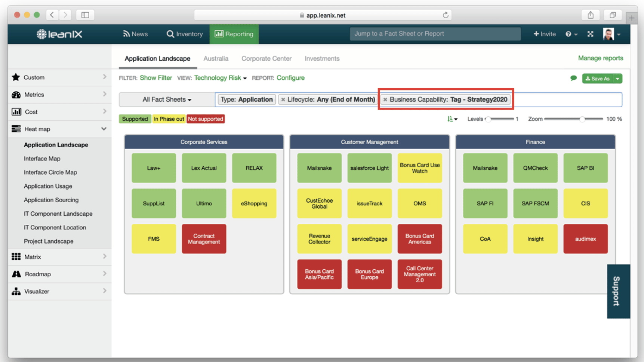Switch to the Australia tab
The image size is (644, 362).
click(216, 58)
